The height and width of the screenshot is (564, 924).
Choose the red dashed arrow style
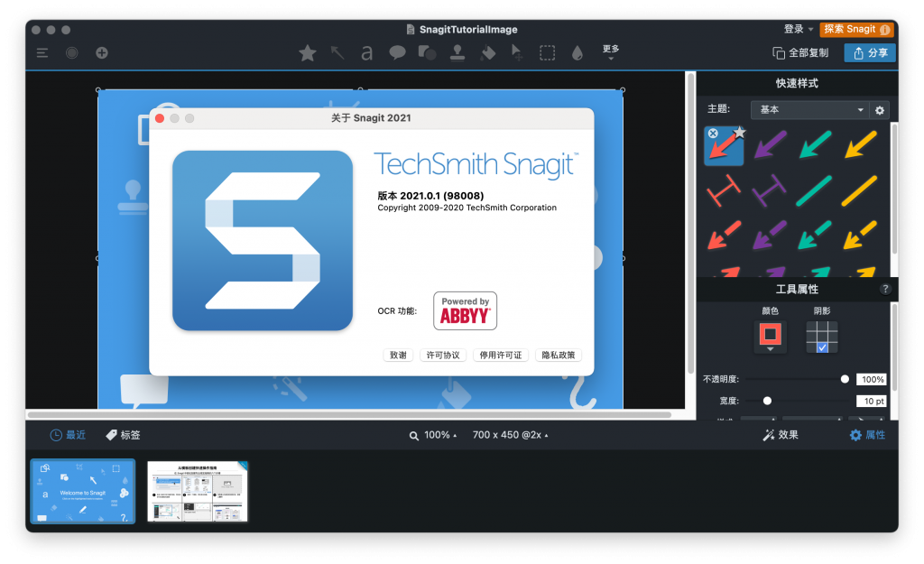click(x=725, y=236)
